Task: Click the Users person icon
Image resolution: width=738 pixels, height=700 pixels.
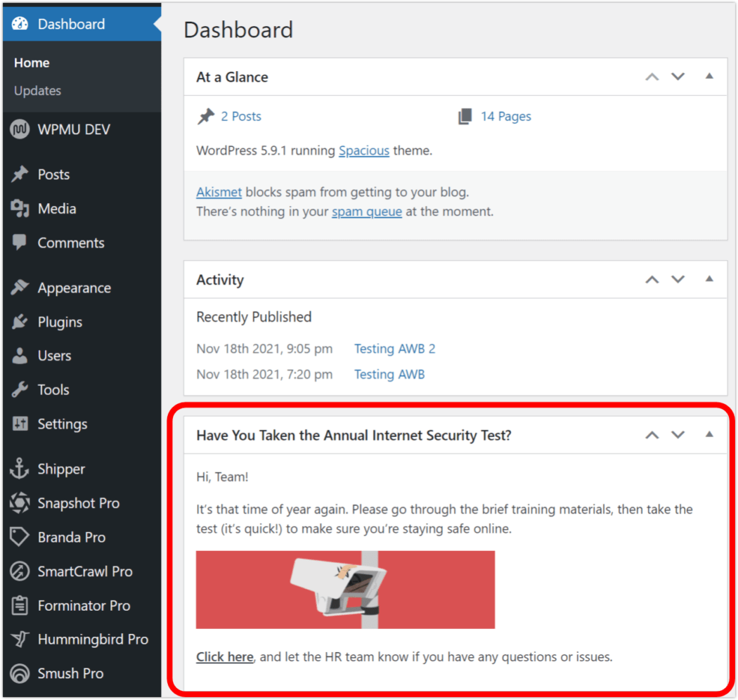Action: click(20, 356)
